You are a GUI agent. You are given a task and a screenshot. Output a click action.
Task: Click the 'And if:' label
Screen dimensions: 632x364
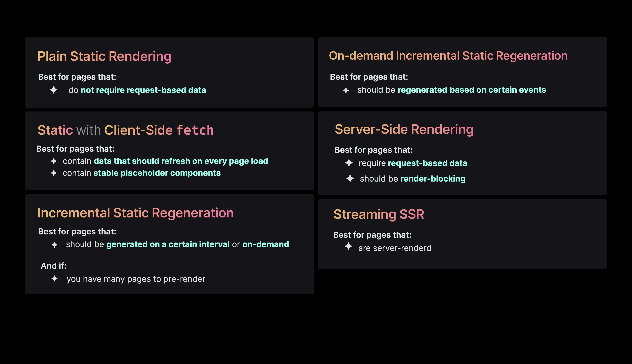[x=54, y=266]
